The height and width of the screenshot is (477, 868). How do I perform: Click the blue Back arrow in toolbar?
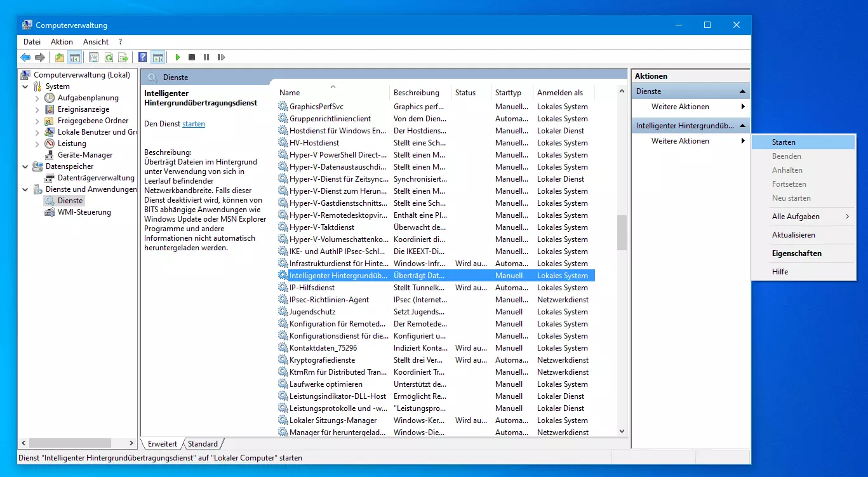coord(25,57)
